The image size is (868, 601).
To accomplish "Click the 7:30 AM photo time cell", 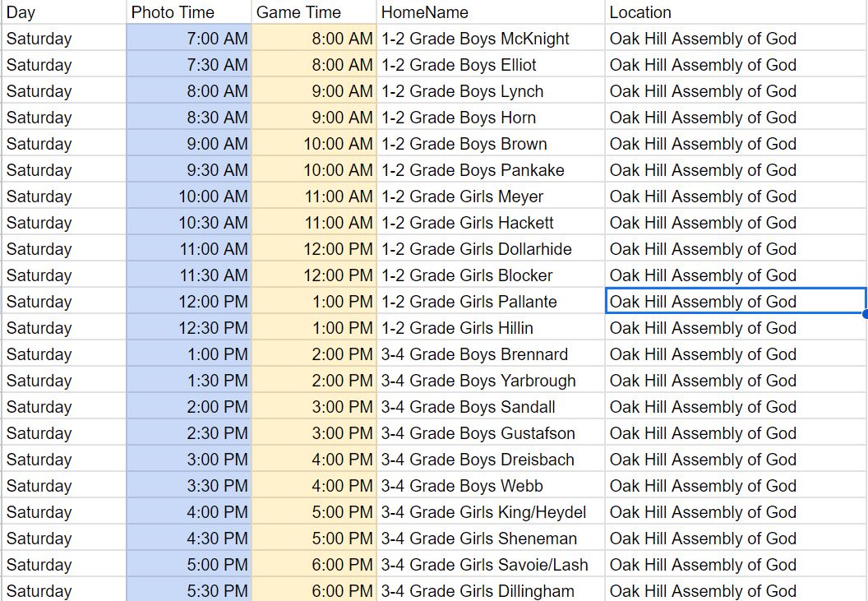I will click(189, 65).
